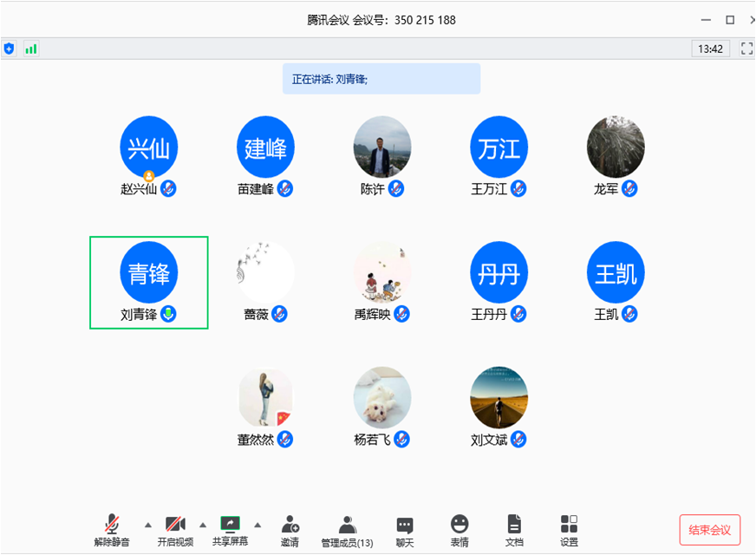Expand video options arrow beside 开启视频

(x=203, y=526)
